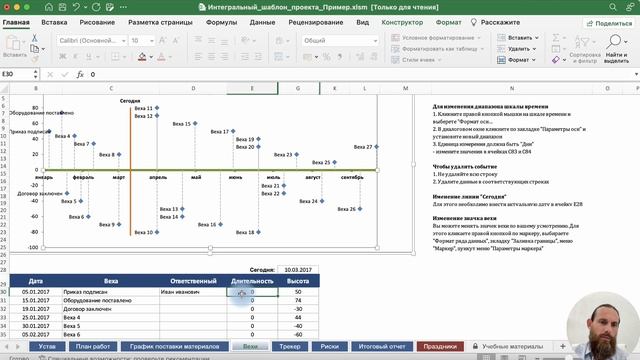Viewport: 640px width, 360px height.
Task: Toggle bold Ж formatting
Action: pyautogui.click(x=62, y=56)
